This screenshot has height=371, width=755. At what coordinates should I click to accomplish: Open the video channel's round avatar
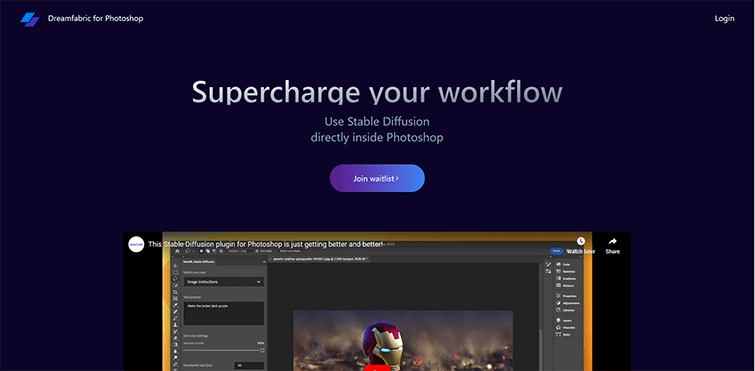(x=136, y=244)
